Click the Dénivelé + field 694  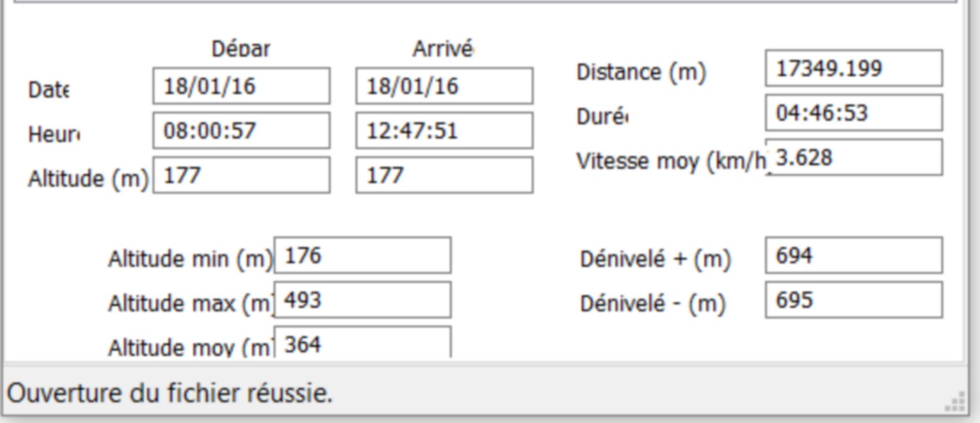click(x=854, y=255)
